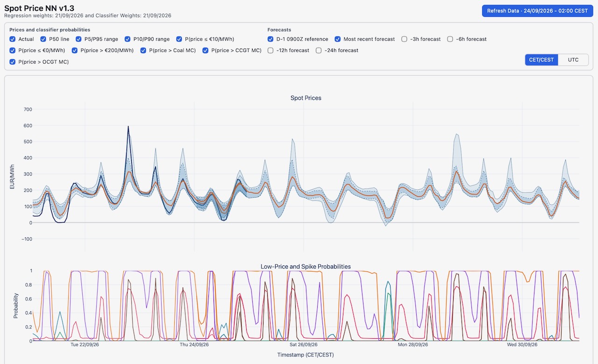Viewport: 598px width, 364px height.
Task: Enable the -6h forecast checkbox
Action: point(450,39)
